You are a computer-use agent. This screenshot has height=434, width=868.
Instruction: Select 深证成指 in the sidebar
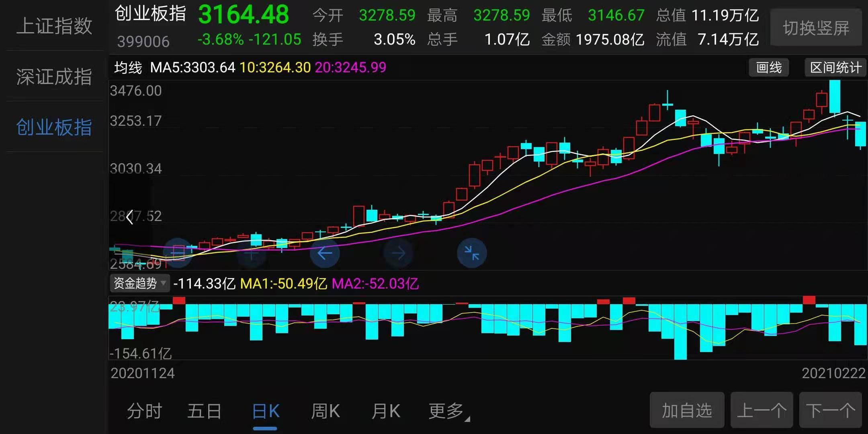[54, 76]
